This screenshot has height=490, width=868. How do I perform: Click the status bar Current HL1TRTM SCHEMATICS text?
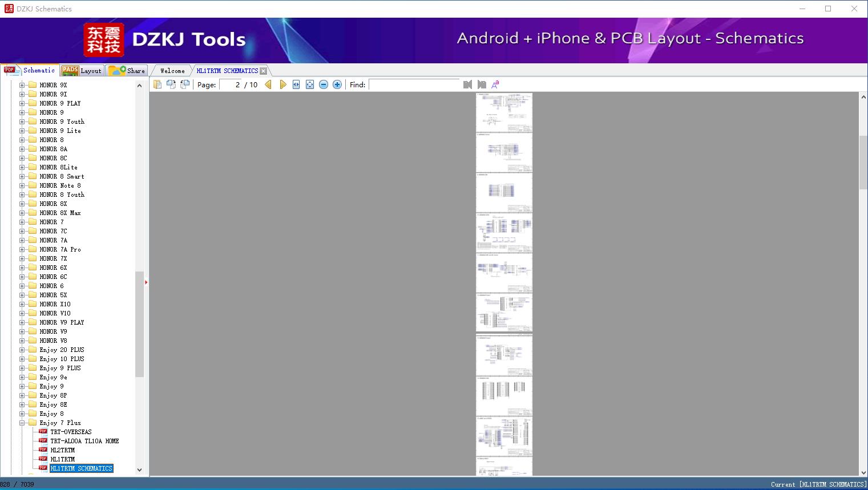coord(818,484)
